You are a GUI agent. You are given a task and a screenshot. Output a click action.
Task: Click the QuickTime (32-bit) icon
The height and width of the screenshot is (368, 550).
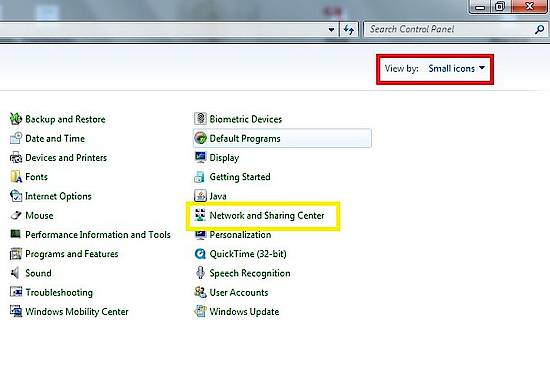pos(200,254)
